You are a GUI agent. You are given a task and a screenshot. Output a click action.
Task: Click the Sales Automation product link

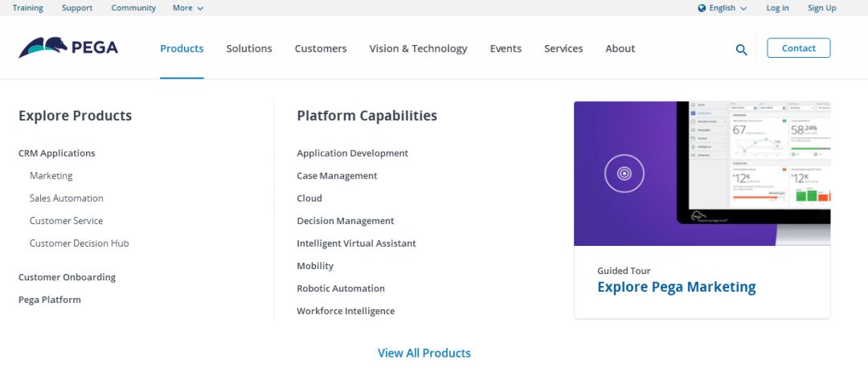(67, 198)
